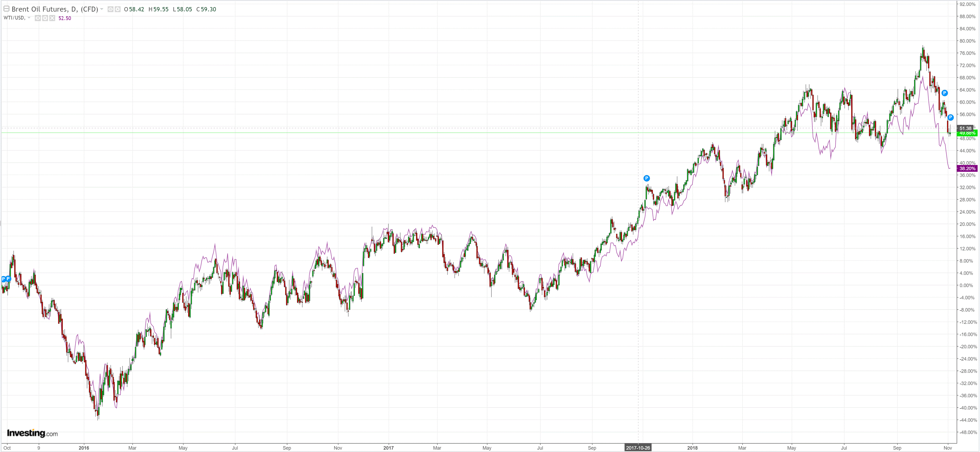Remove the WTI/USD comparison series

tap(52, 18)
